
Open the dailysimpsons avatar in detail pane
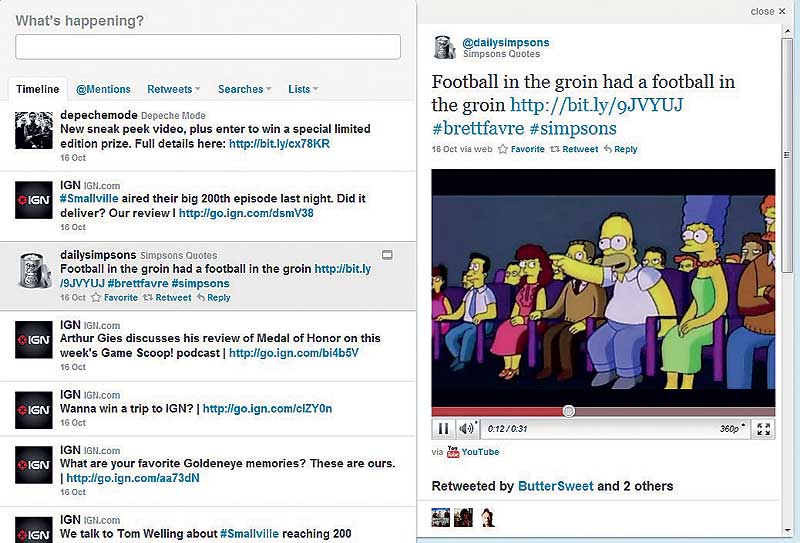444,47
